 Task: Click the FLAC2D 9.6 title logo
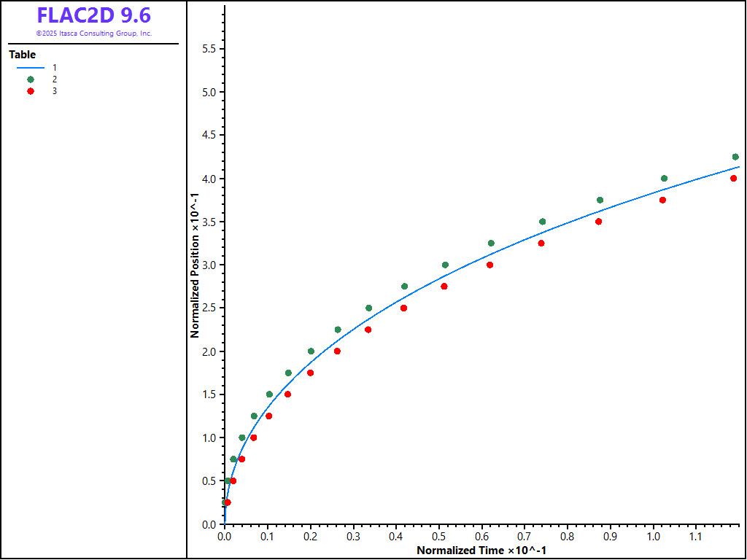pyautogui.click(x=93, y=16)
